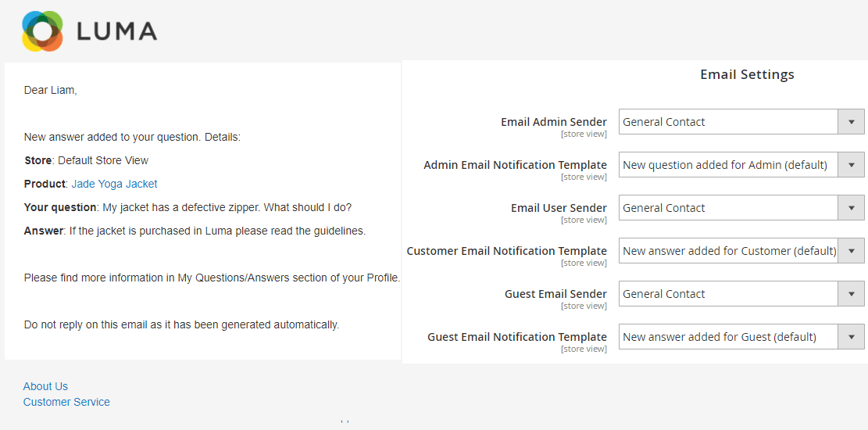The height and width of the screenshot is (430, 868).
Task: Open the Email Admin Sender dropdown
Action: point(741,122)
